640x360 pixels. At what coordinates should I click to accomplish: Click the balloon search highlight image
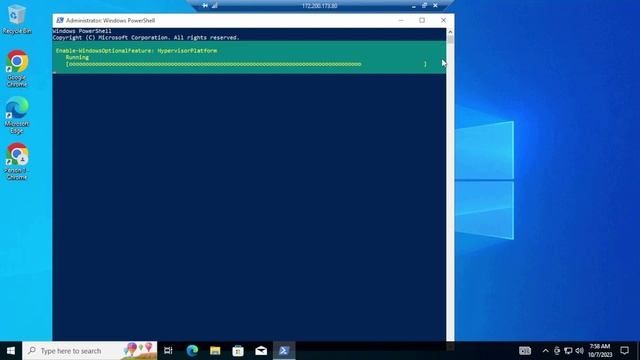(140, 351)
